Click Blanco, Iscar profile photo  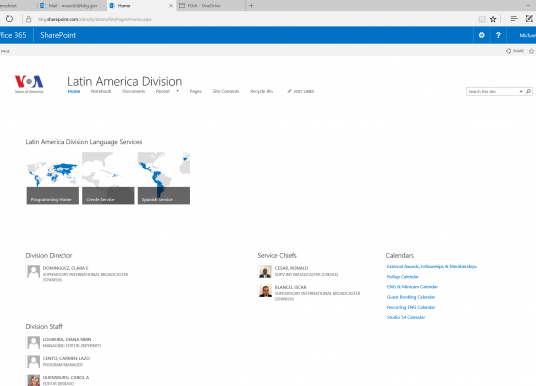265,291
